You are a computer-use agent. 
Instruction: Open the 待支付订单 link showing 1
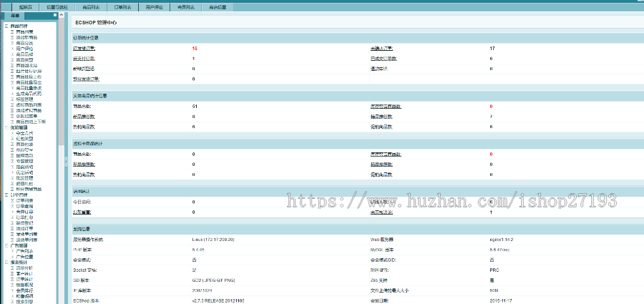pos(84,59)
